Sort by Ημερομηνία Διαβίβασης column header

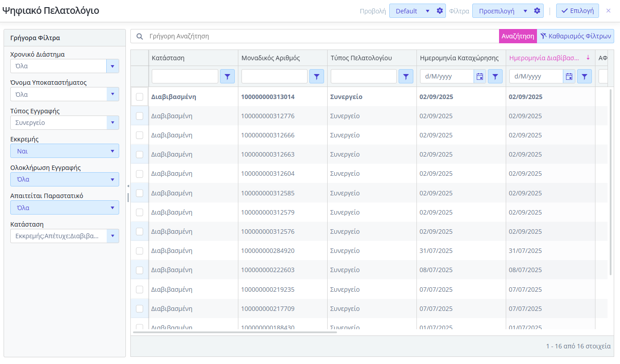click(545, 58)
